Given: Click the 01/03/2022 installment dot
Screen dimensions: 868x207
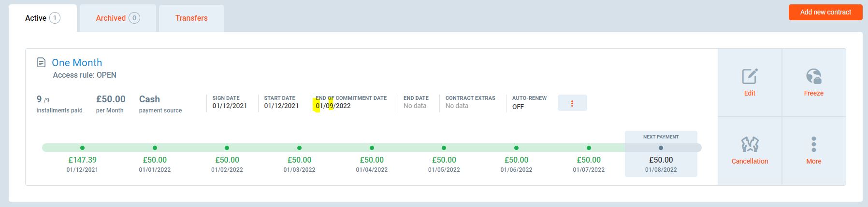Looking at the screenshot, I should [299, 148].
